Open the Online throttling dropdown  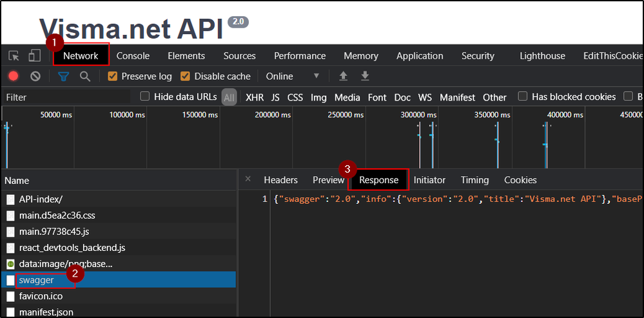(x=293, y=76)
